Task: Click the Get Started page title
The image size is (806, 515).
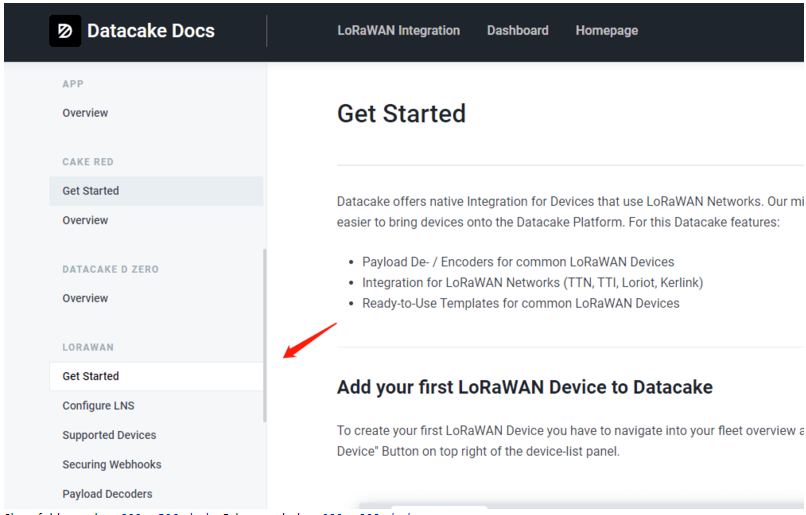Action: [x=401, y=114]
